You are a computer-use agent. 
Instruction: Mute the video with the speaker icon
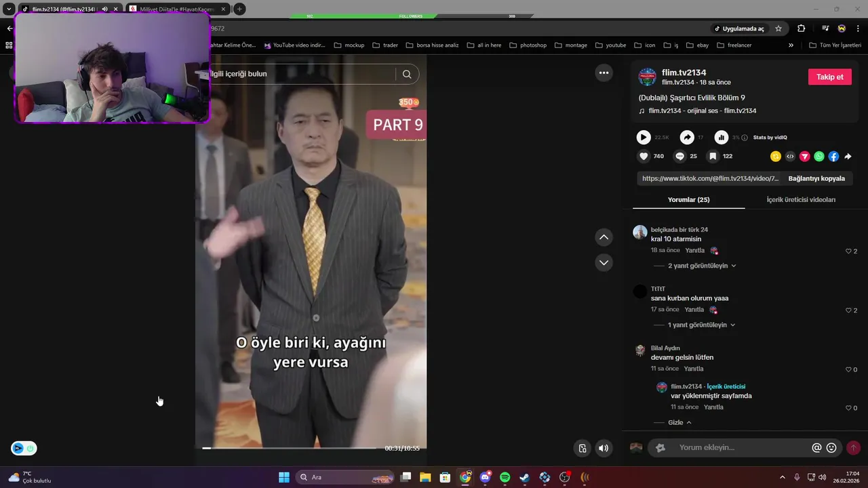603,448
